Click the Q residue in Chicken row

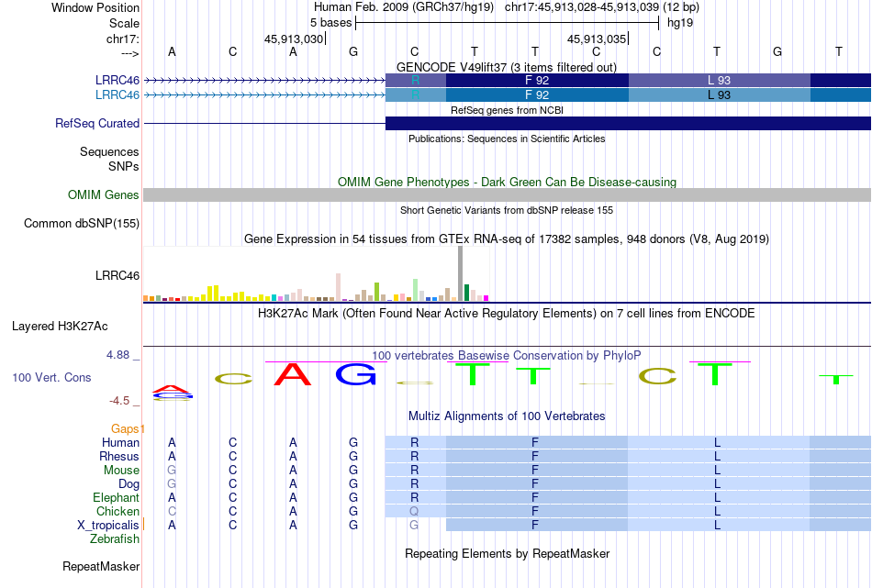coord(414,511)
